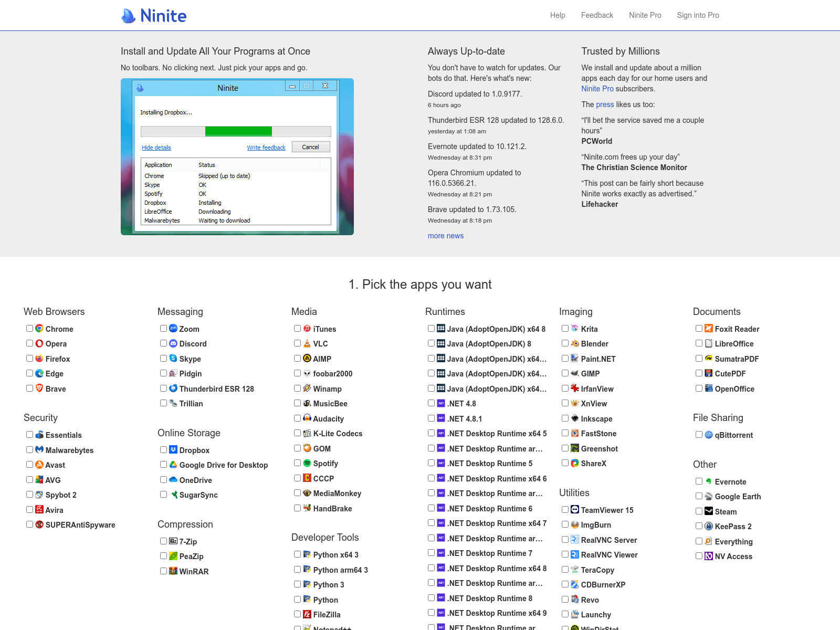840x630 pixels.
Task: Check the Paint.NET checkbox
Action: click(565, 358)
